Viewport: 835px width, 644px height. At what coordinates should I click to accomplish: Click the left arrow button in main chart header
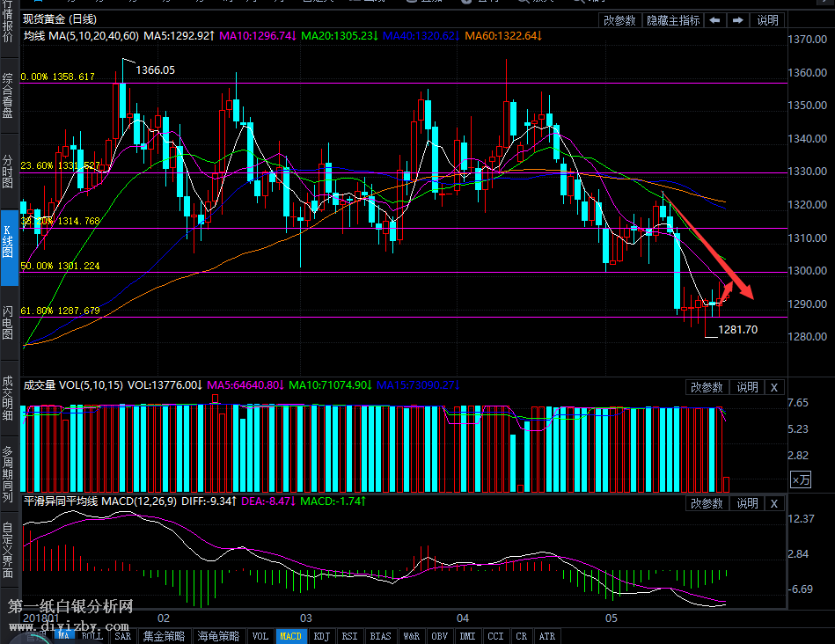tap(715, 20)
